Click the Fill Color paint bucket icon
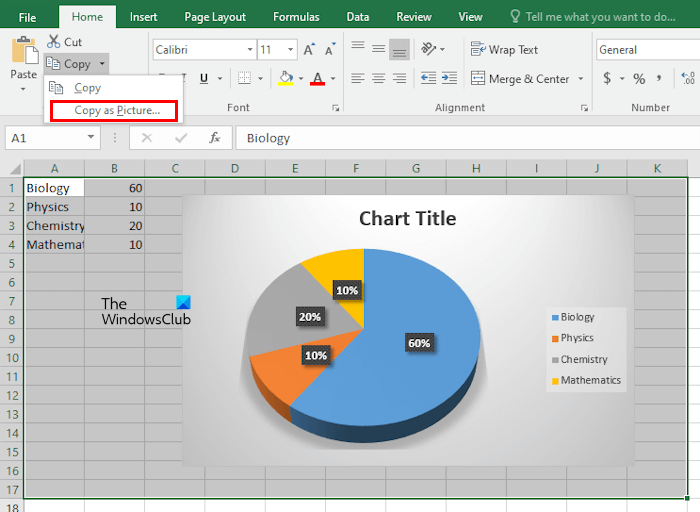The width and height of the screenshot is (700, 512). click(286, 79)
